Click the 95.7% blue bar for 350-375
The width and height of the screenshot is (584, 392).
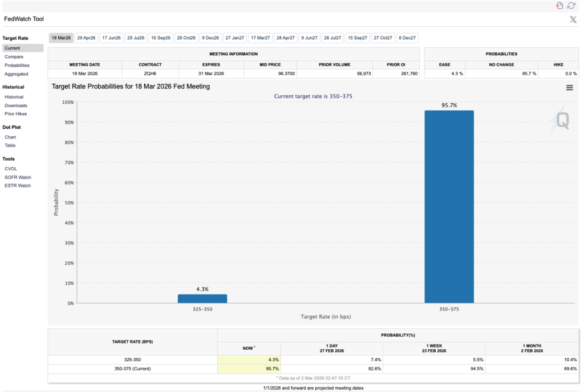tap(449, 206)
